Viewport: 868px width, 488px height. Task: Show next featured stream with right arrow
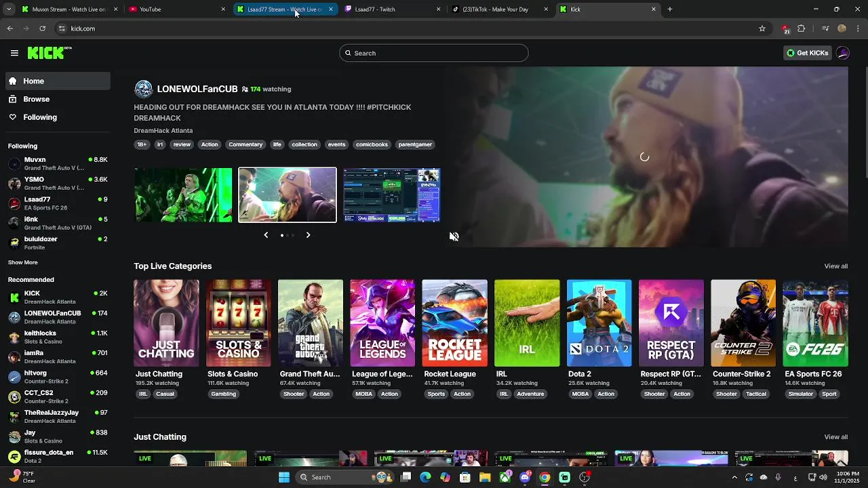(x=308, y=235)
